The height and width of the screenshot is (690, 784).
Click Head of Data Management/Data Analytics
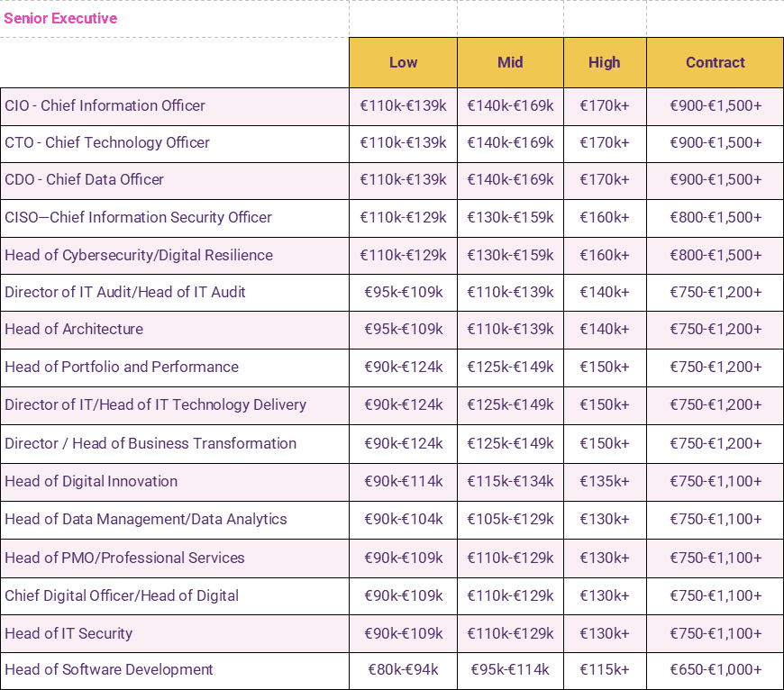[x=146, y=519]
